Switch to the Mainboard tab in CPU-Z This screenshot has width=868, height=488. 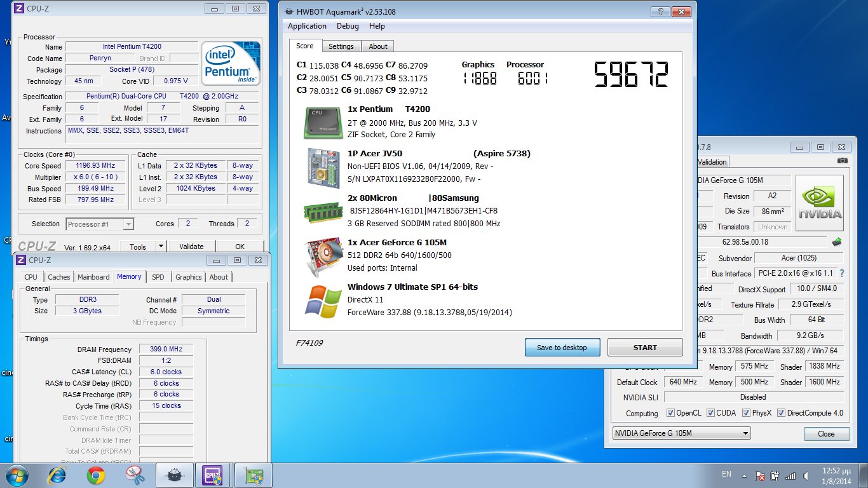coord(93,277)
